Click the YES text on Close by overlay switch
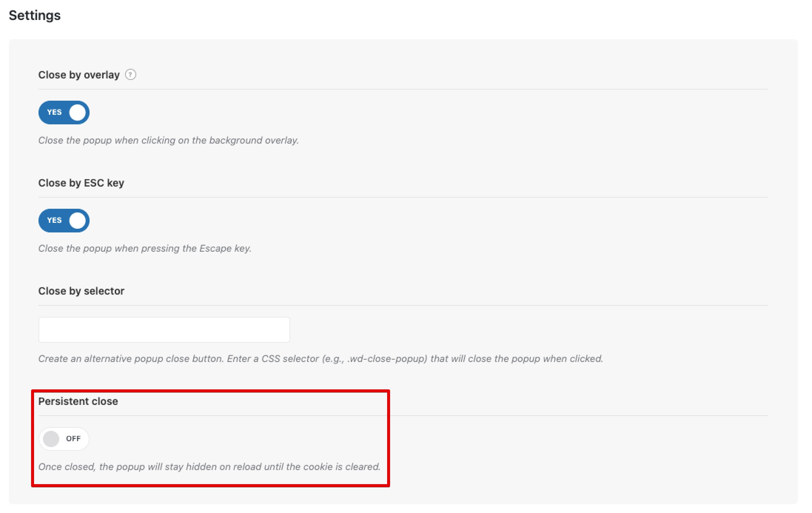Image resolution: width=812 pixels, height=513 pixels. [x=54, y=112]
